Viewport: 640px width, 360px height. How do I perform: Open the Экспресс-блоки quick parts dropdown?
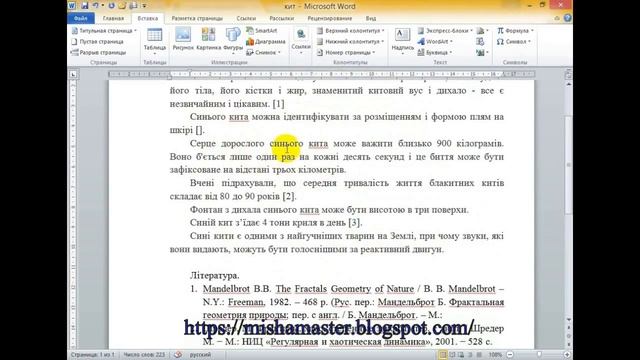tap(445, 31)
